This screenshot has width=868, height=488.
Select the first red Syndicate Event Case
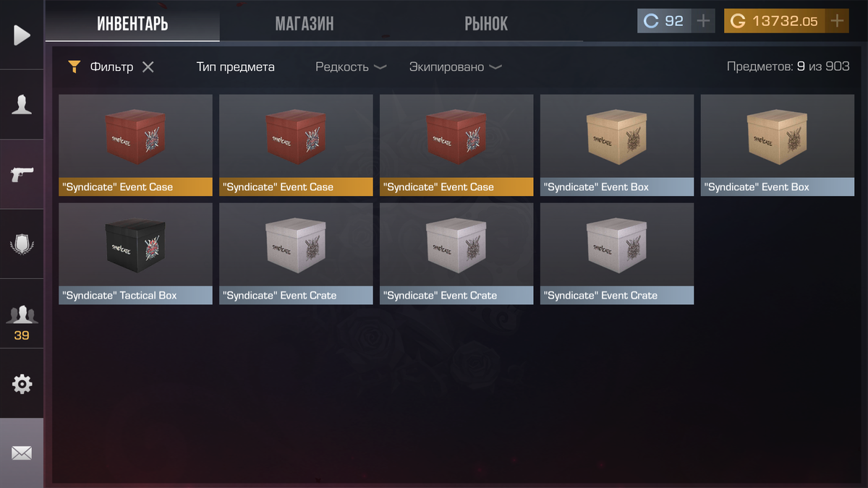tap(135, 145)
